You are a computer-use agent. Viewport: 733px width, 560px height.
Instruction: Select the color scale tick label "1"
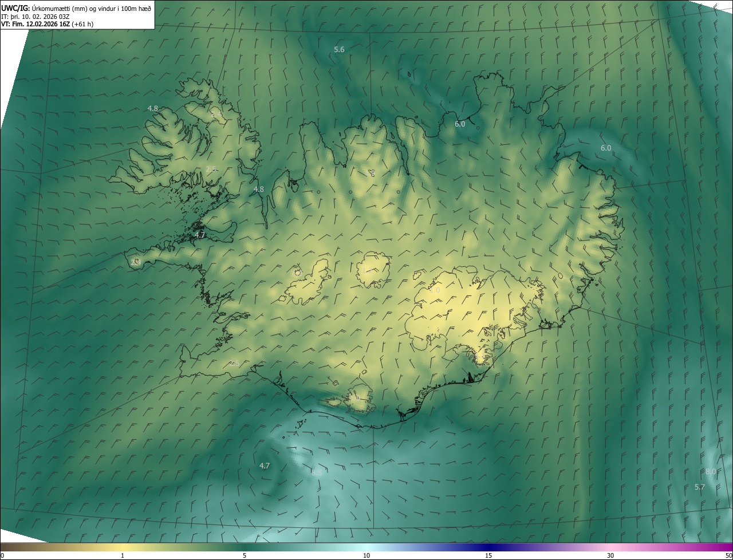123,555
